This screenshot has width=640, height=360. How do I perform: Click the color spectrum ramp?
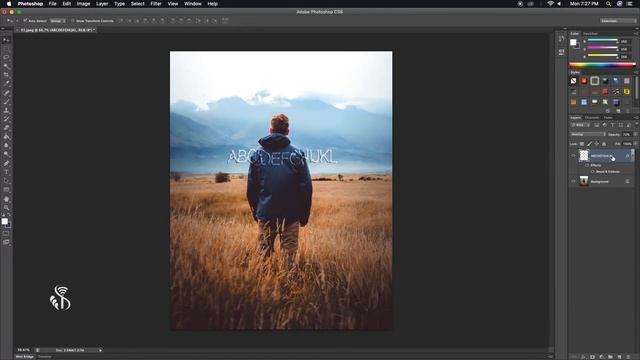click(602, 65)
